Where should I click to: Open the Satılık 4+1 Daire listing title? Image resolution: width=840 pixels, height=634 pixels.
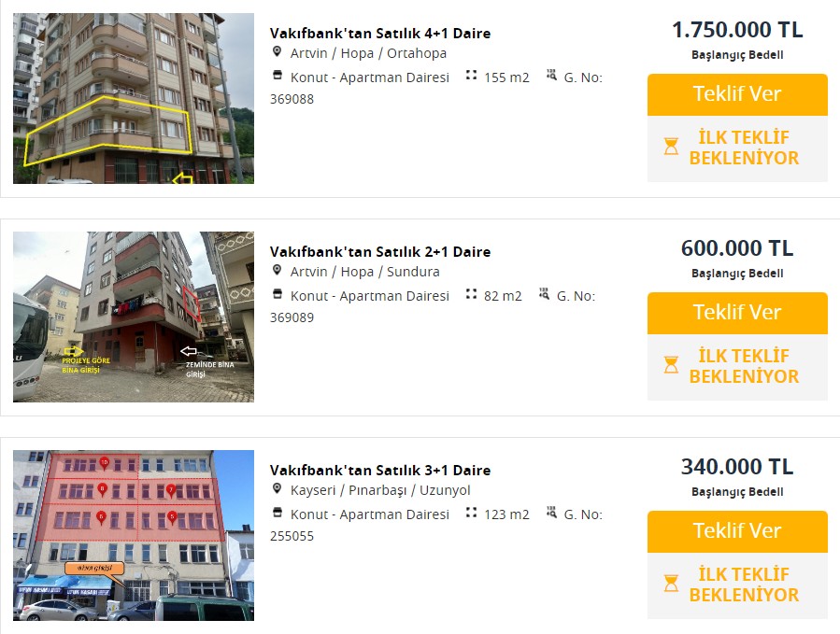coord(379,33)
